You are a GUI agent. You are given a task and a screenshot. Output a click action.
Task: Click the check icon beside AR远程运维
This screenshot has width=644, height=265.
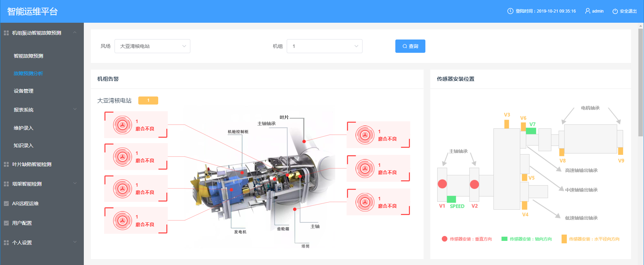pyautogui.click(x=6, y=203)
